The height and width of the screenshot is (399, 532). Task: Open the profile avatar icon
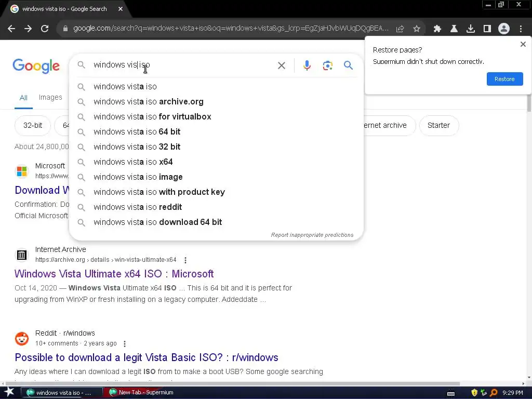(x=504, y=29)
